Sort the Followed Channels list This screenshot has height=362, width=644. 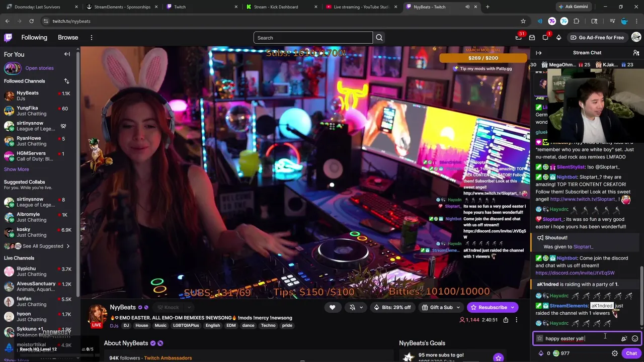coord(66,81)
